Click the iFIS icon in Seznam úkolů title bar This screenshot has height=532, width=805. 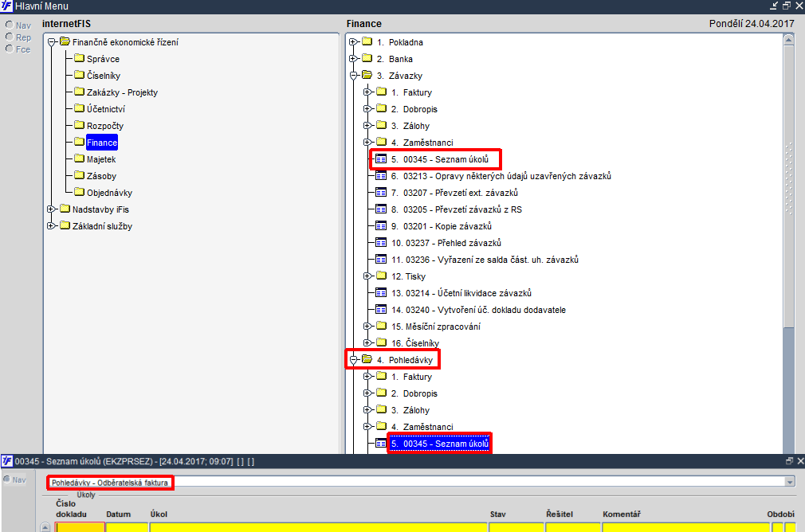[6, 460]
